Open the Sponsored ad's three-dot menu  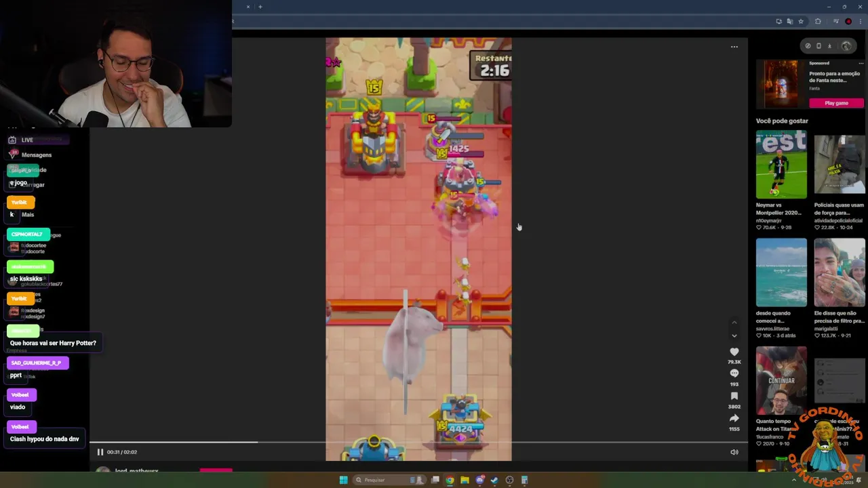point(861,64)
